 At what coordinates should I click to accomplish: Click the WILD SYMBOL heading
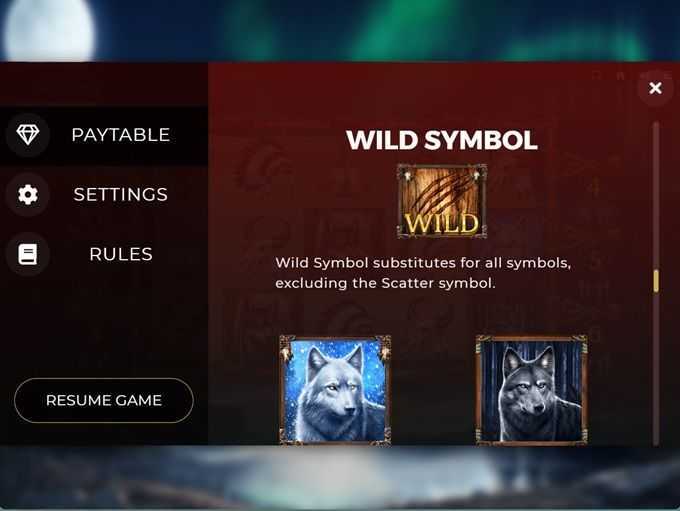pyautogui.click(x=441, y=140)
